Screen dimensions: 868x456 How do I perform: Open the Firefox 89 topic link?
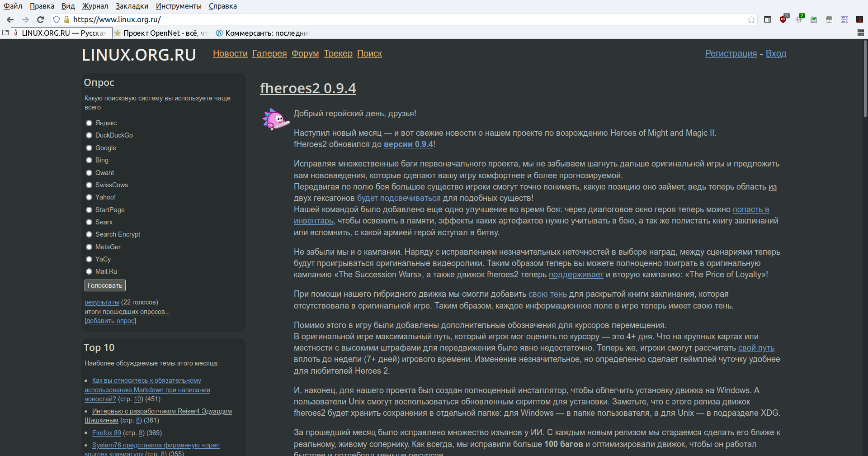click(x=107, y=433)
